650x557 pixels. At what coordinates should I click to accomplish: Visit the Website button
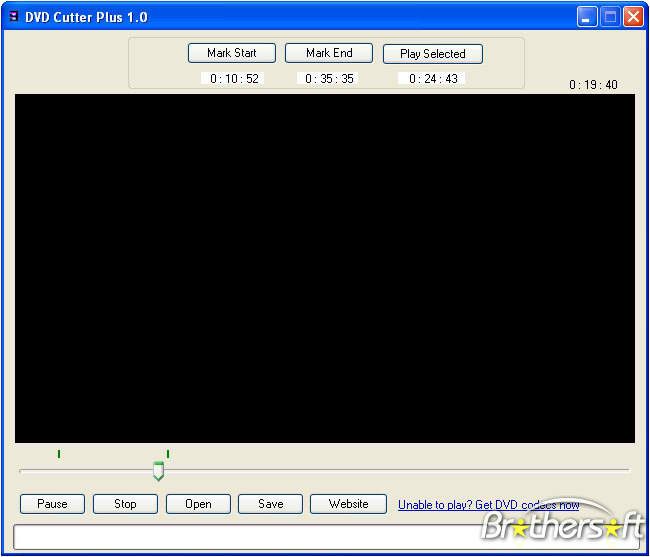(348, 504)
